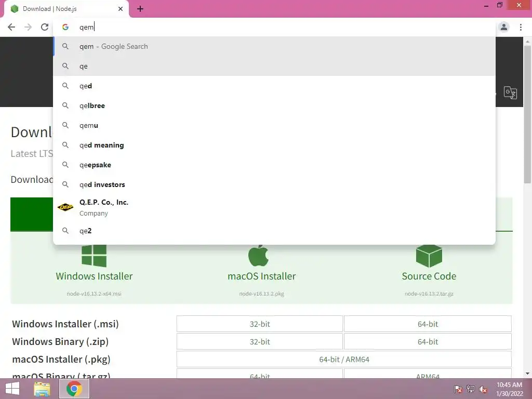Click the node-v16.13.2.pkg filename text
532x399 pixels.
pyautogui.click(x=262, y=294)
